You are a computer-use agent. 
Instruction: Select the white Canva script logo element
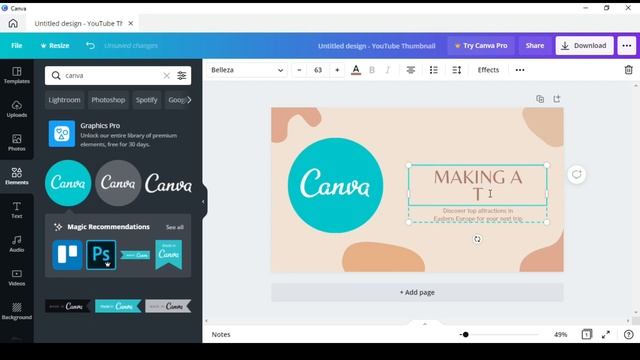tap(168, 183)
